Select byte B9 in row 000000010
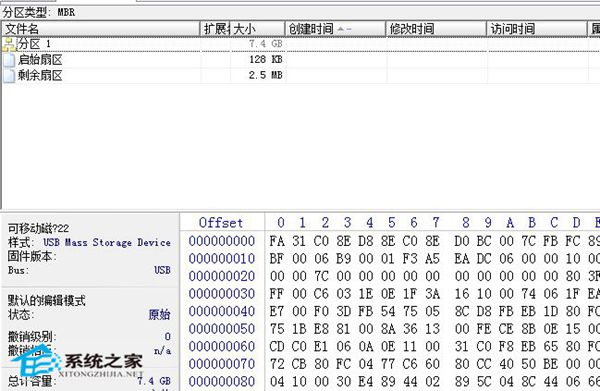Viewport: 600px width, 391px height. coord(344,259)
